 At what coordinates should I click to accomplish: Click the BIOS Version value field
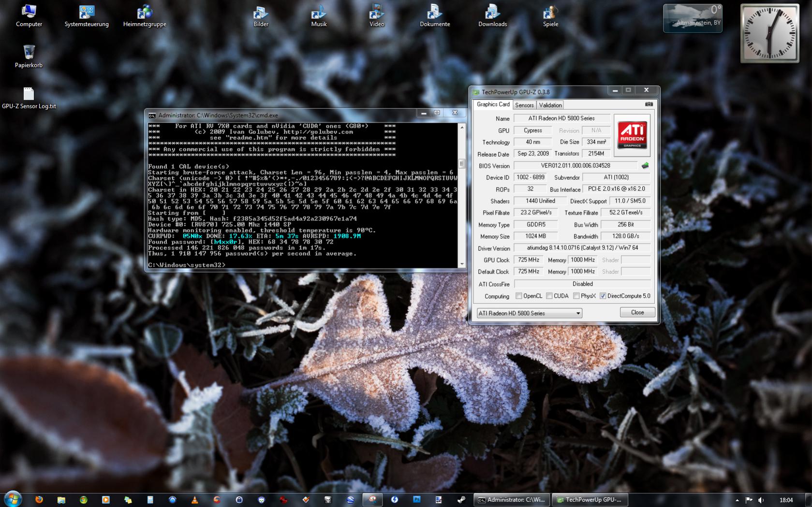click(576, 166)
